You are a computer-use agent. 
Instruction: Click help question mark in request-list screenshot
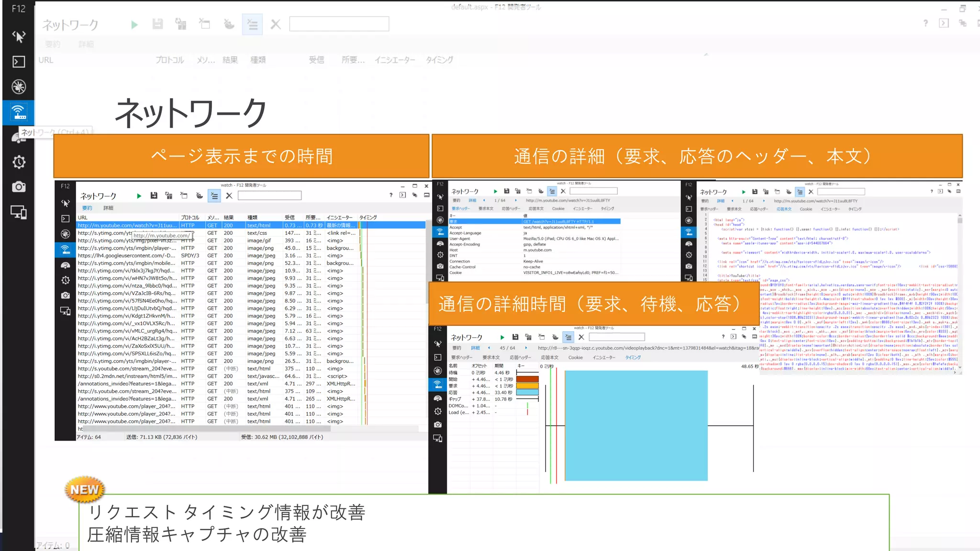(x=391, y=195)
